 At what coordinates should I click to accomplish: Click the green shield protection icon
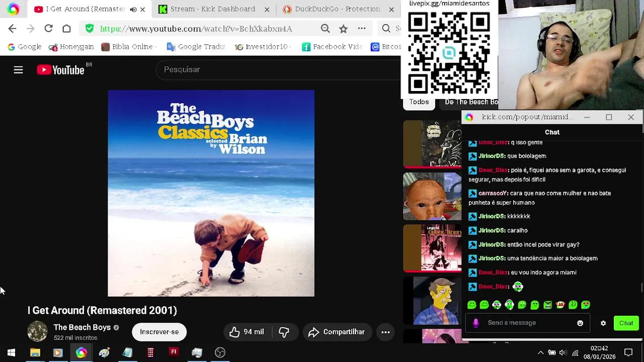pos(90,29)
